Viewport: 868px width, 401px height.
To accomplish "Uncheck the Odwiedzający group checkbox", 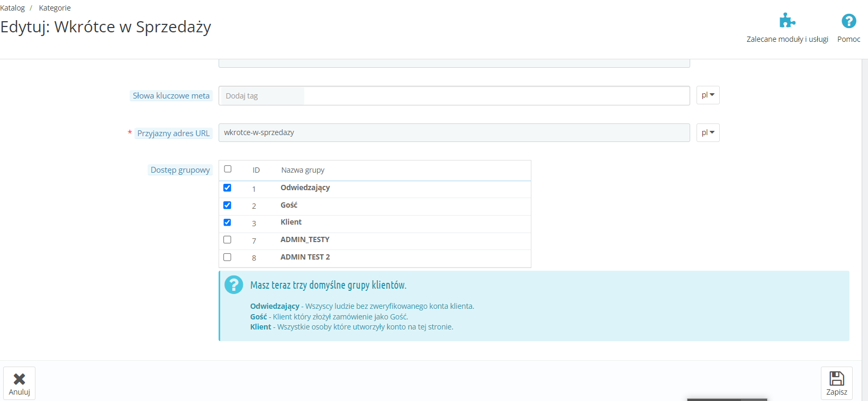I will (x=227, y=188).
